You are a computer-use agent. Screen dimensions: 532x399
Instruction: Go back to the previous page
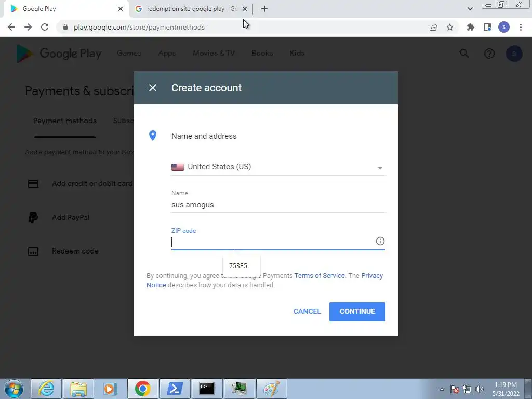point(11,27)
